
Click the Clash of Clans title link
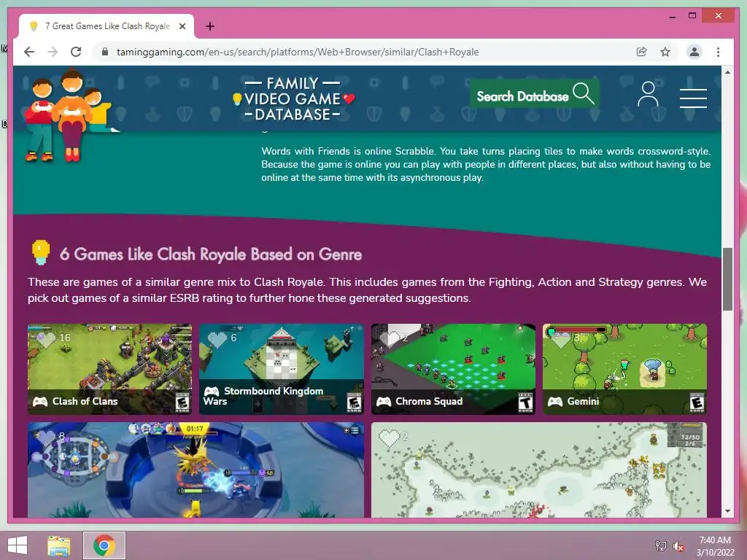tap(85, 402)
